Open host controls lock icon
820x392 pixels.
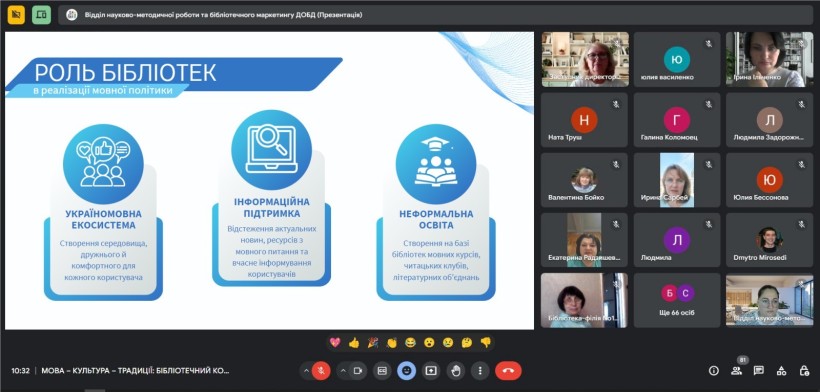click(804, 371)
